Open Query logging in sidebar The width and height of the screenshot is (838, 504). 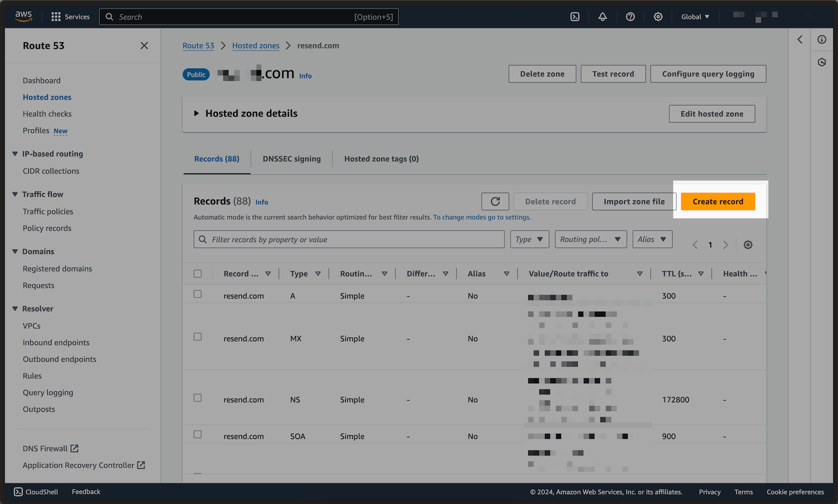(x=48, y=392)
